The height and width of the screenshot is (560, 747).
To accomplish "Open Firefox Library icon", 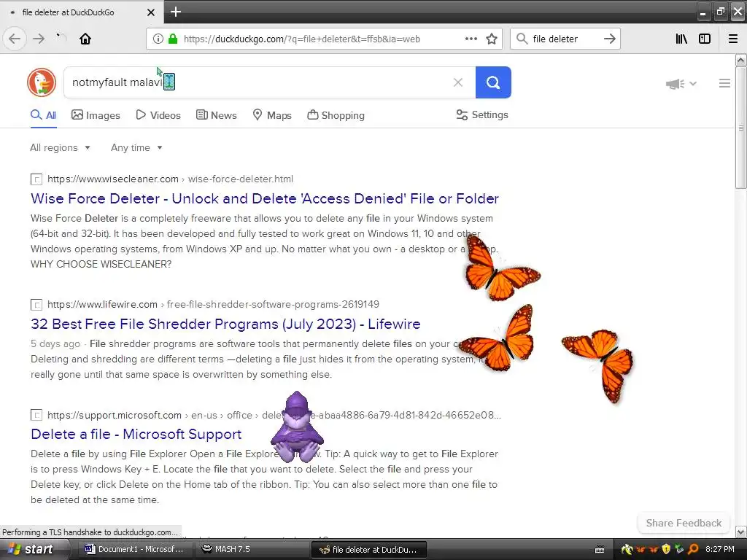I will [681, 39].
